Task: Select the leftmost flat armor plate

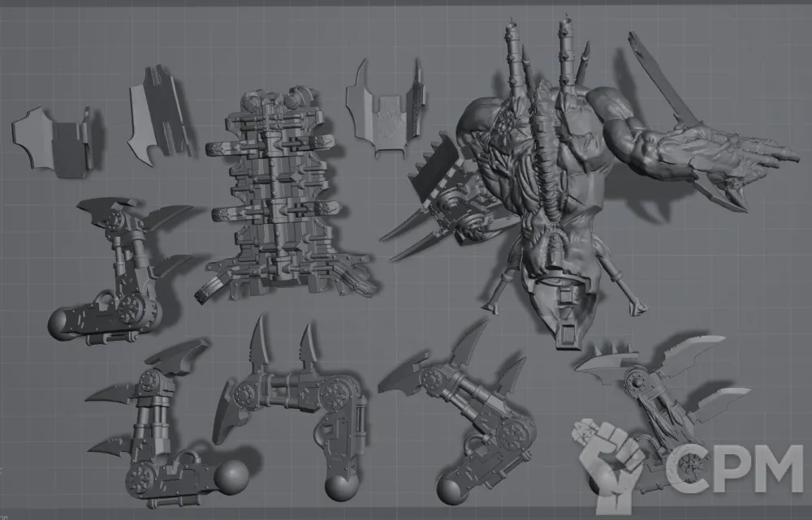Action: pyautogui.click(x=49, y=140)
